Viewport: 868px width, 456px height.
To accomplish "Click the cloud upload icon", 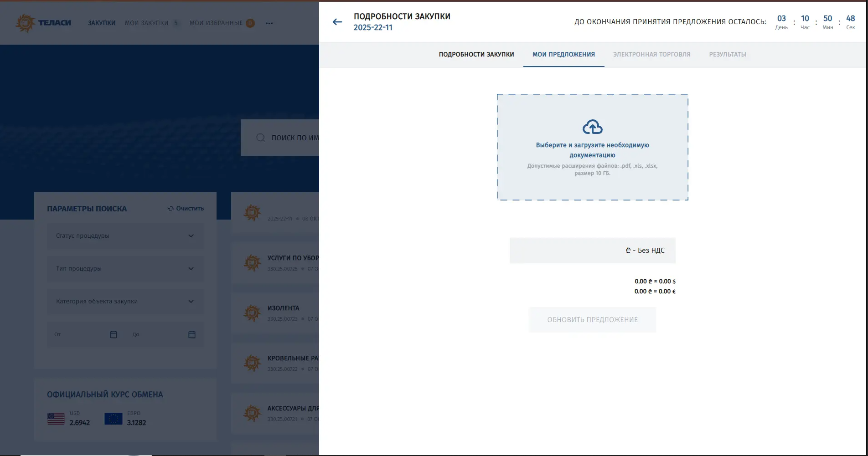I will pyautogui.click(x=592, y=127).
